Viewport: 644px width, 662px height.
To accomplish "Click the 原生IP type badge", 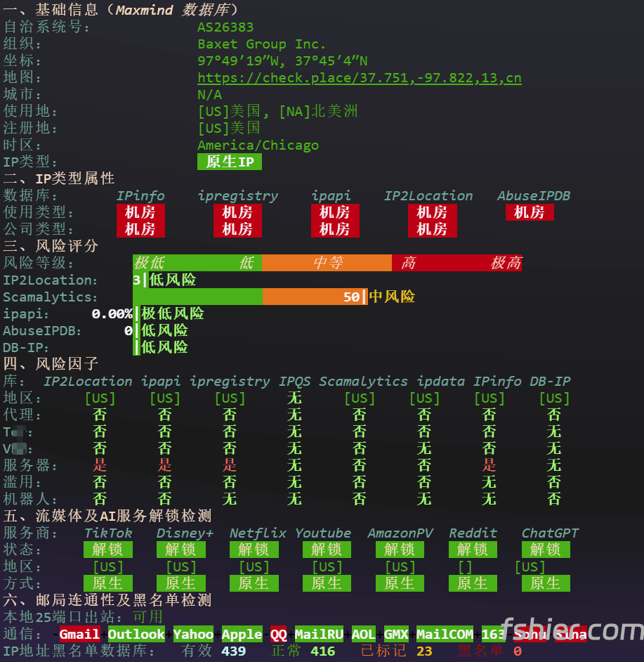I will pyautogui.click(x=230, y=162).
